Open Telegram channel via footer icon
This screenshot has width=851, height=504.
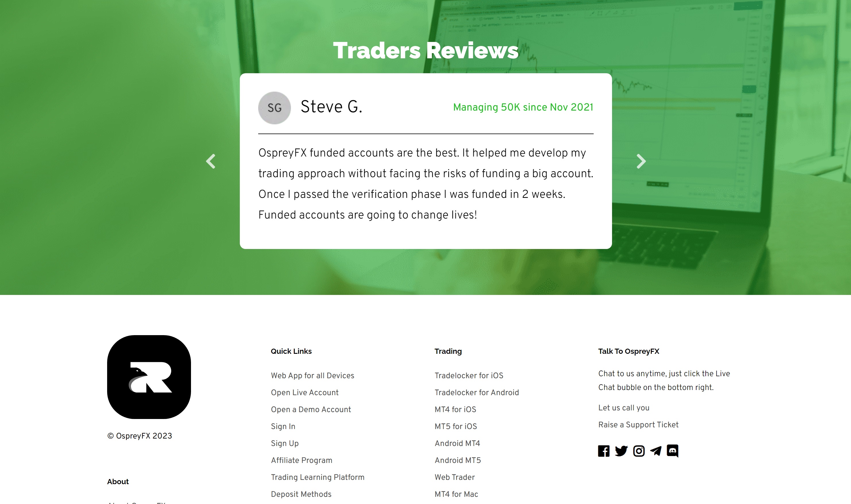click(655, 450)
